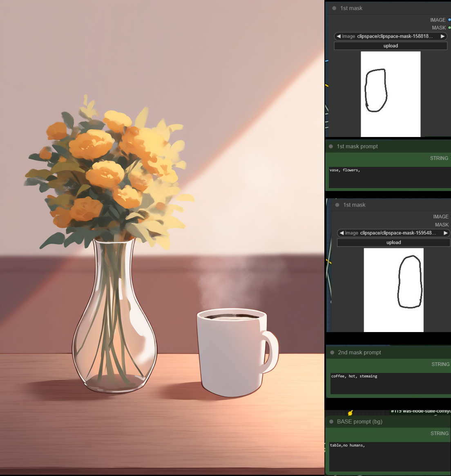451x476 pixels.
Task: Select the mask preview in the lower 1st mask node
Action: pos(393,290)
